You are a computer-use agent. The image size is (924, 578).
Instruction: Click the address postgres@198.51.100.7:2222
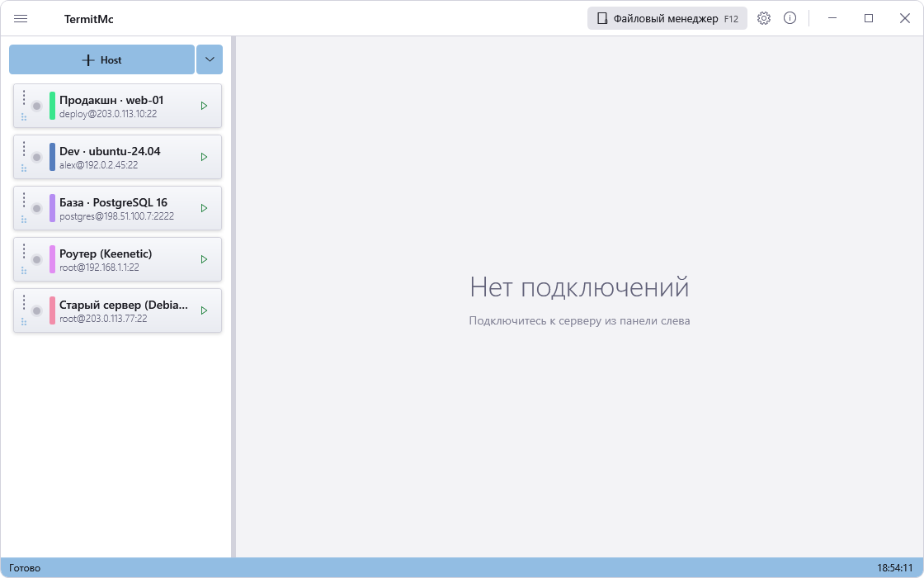116,216
